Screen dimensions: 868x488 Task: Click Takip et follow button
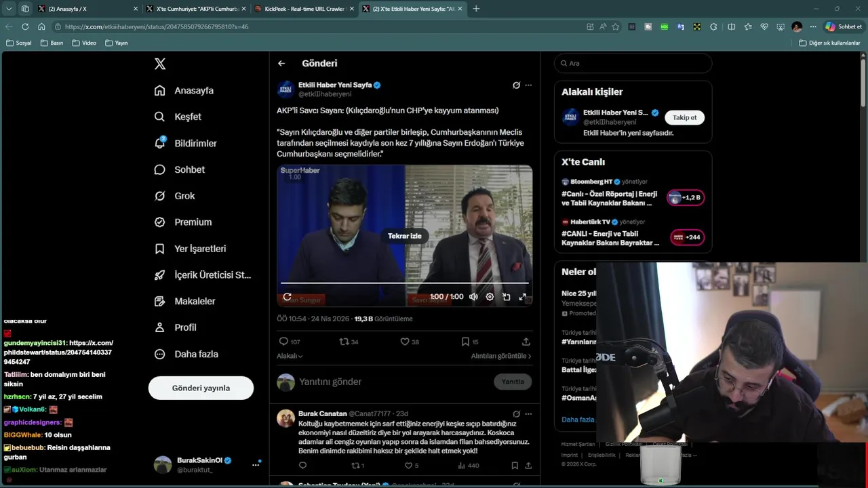coord(685,117)
